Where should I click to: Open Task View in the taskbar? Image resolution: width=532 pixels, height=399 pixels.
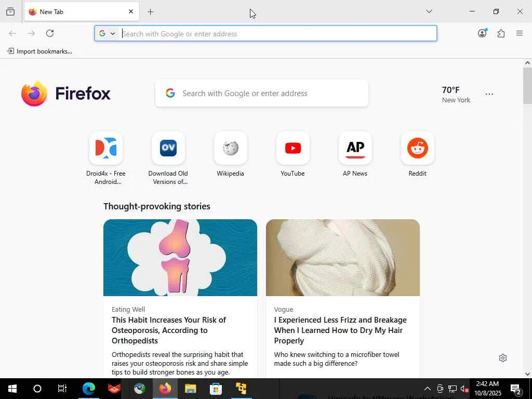[x=62, y=389]
